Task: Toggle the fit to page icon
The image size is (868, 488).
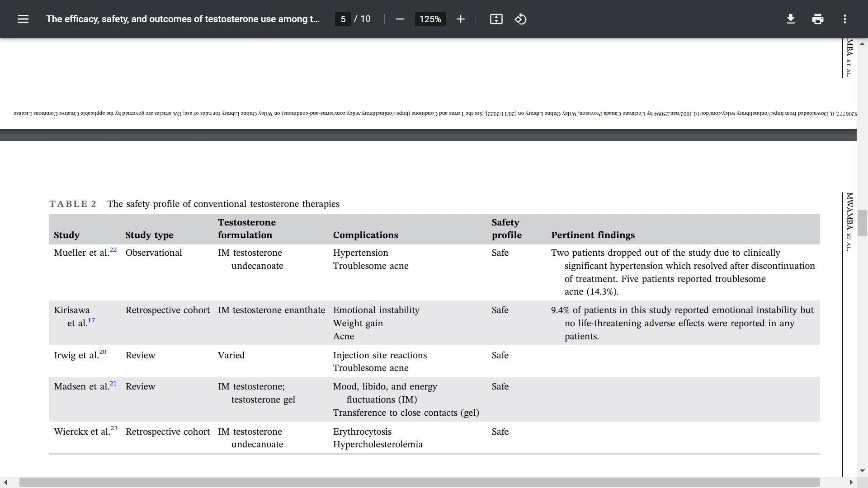Action: click(496, 19)
